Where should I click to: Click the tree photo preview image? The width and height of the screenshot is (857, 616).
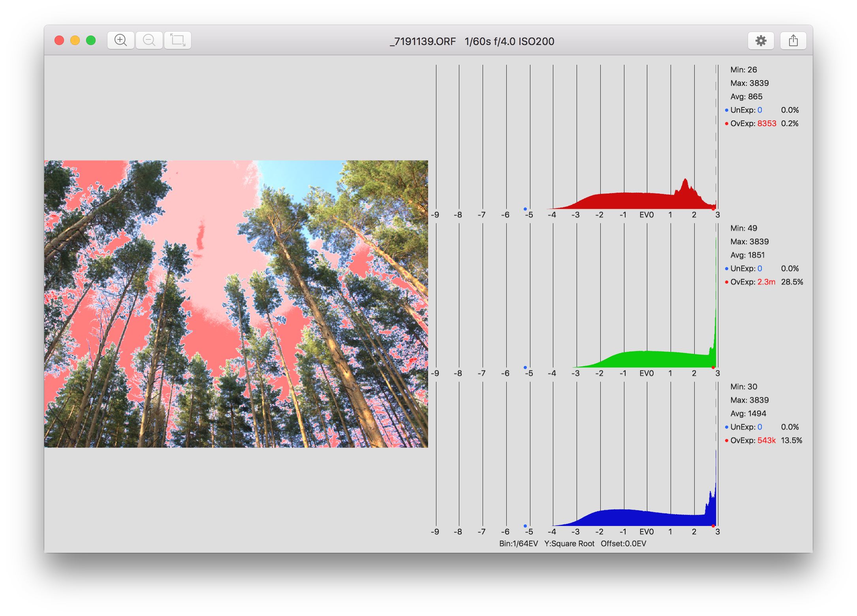[236, 304]
